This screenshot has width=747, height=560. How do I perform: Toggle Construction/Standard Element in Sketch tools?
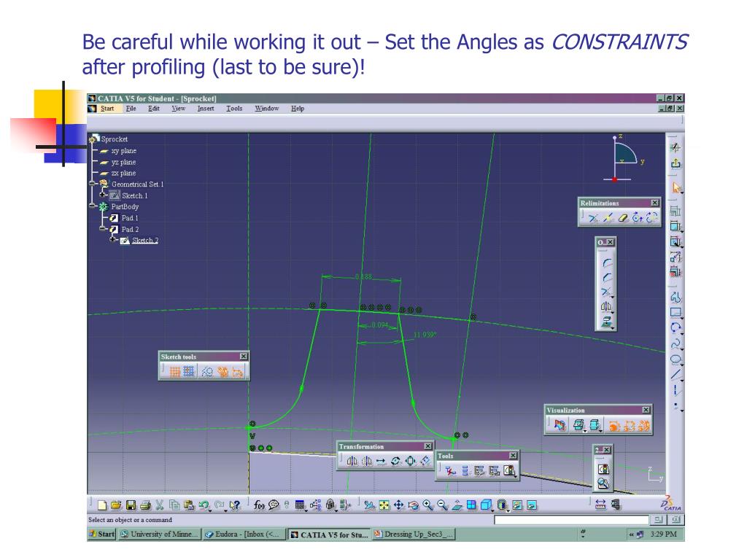pos(207,372)
